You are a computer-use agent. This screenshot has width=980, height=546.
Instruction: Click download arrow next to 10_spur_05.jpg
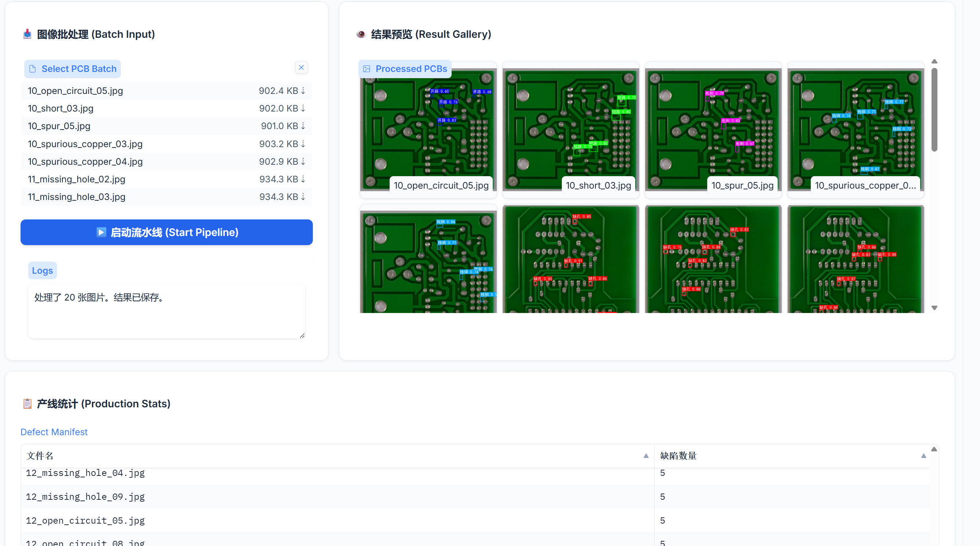(303, 126)
